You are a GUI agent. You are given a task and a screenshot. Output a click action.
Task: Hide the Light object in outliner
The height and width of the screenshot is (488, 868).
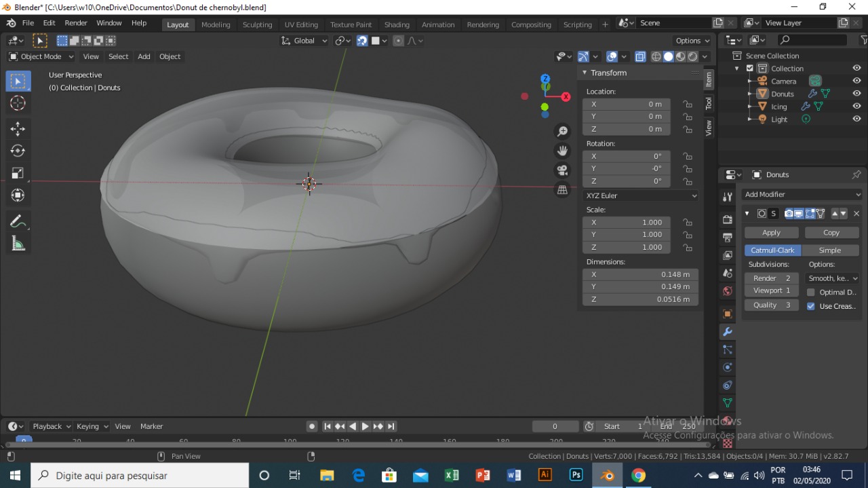tap(857, 119)
